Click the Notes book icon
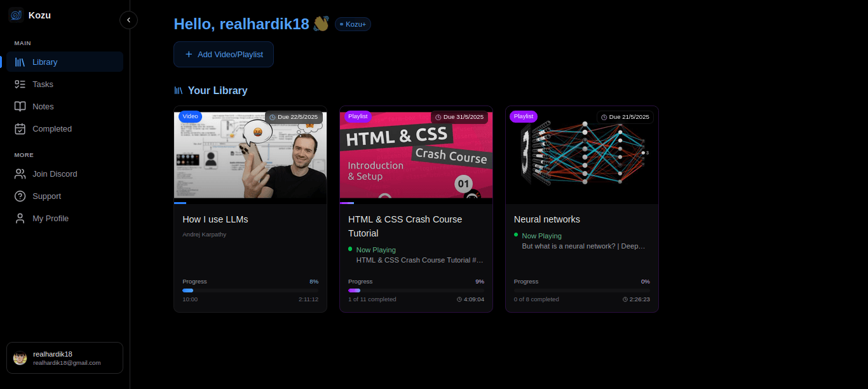 [20, 106]
